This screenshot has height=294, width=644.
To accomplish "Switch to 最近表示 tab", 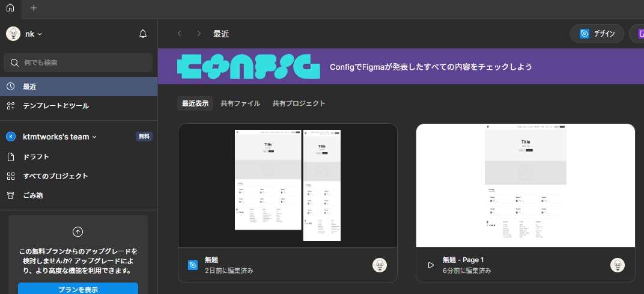I will tap(195, 103).
